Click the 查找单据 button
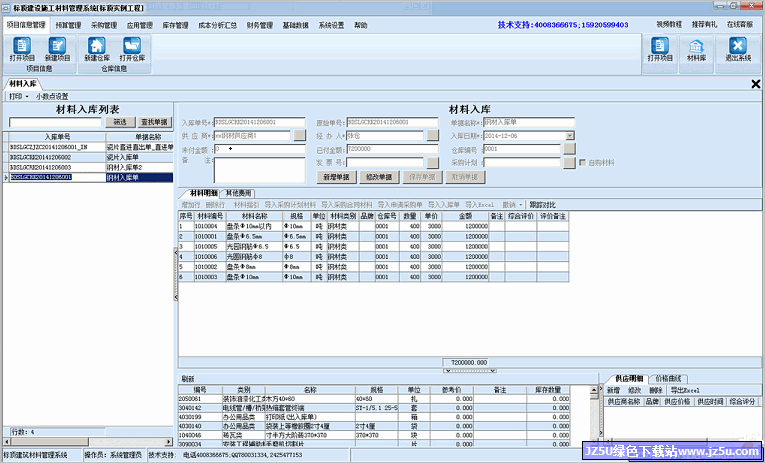The width and height of the screenshot is (765, 463). click(155, 122)
